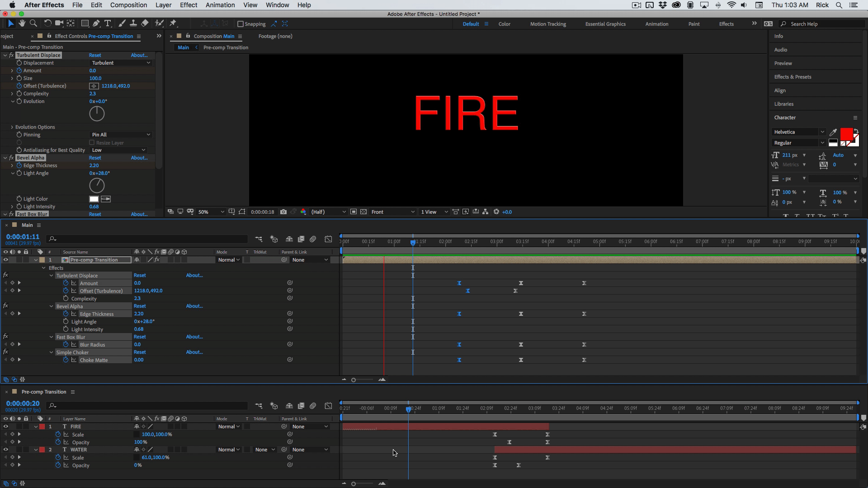This screenshot has width=868, height=488.
Task: Click About link for Bevel Alpha effect
Action: click(139, 158)
